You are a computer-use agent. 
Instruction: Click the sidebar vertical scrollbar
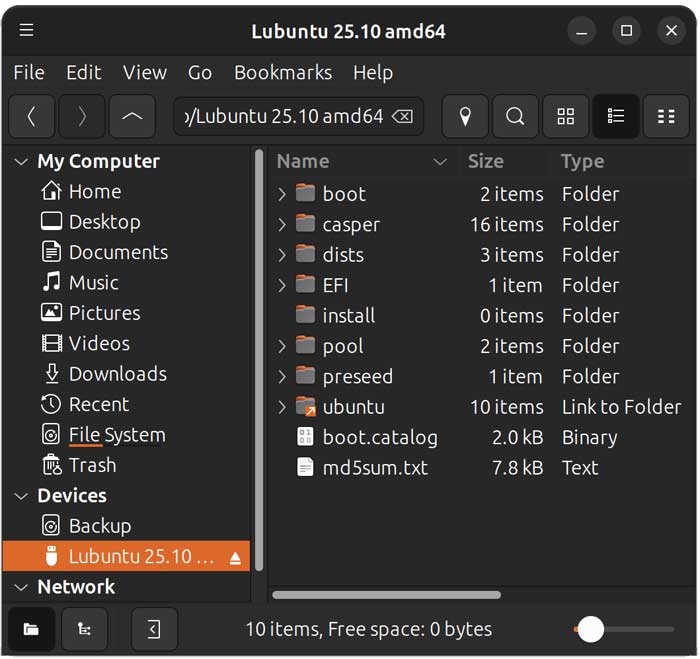[258, 360]
